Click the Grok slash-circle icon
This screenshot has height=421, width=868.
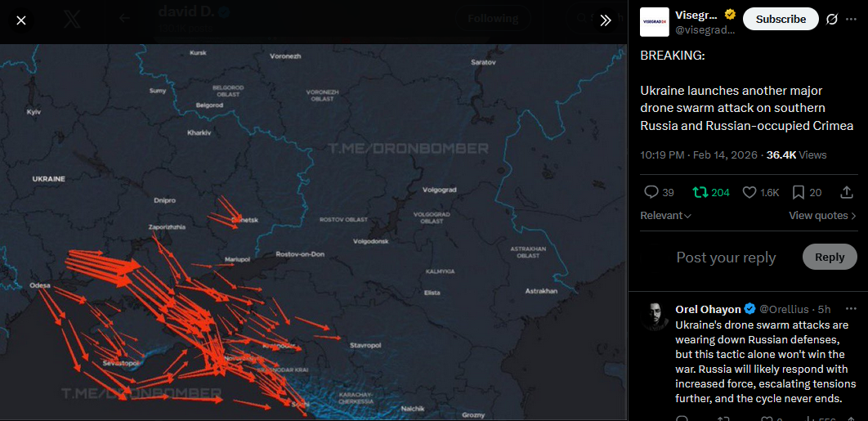coord(831,20)
